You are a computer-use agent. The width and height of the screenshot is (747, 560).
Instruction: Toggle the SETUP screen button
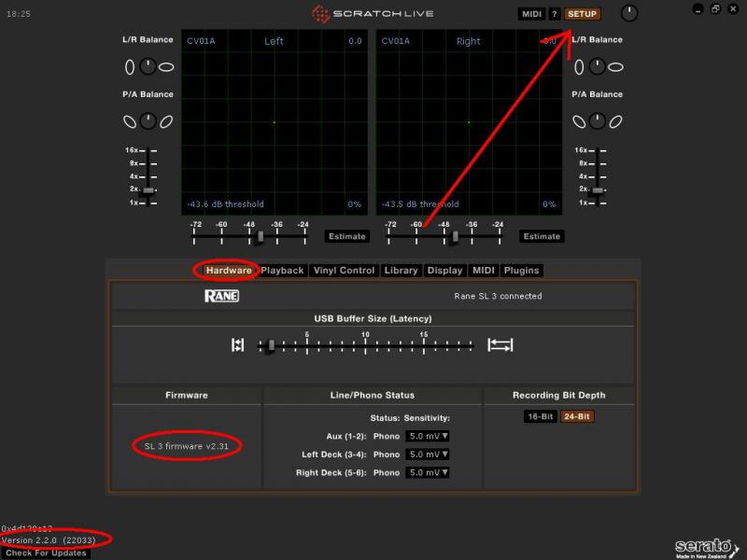pyautogui.click(x=582, y=14)
